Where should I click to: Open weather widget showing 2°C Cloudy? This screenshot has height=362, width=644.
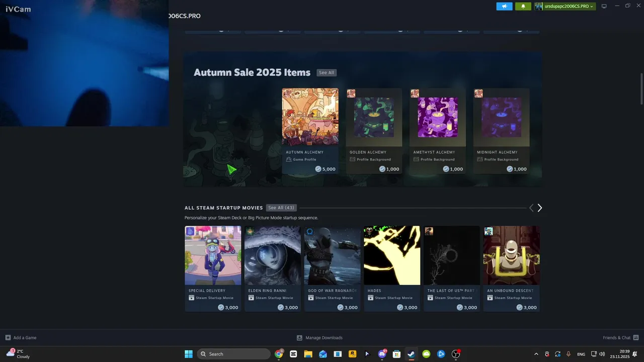(x=18, y=354)
